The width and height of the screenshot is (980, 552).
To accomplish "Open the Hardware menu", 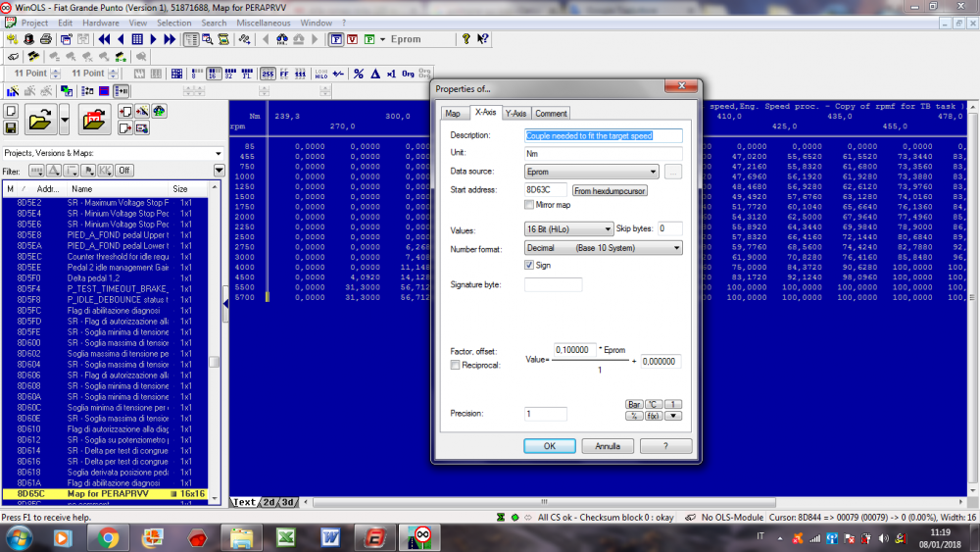I will (x=101, y=23).
